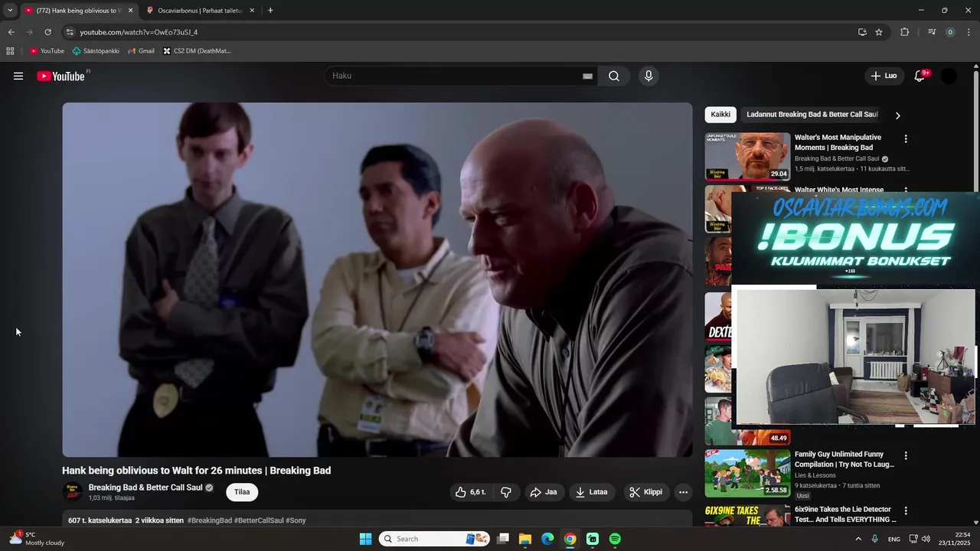Screen dimensions: 980x551
Task: Select Ladannut Breaking Bad & Better Call Saul chip
Action: click(812, 114)
